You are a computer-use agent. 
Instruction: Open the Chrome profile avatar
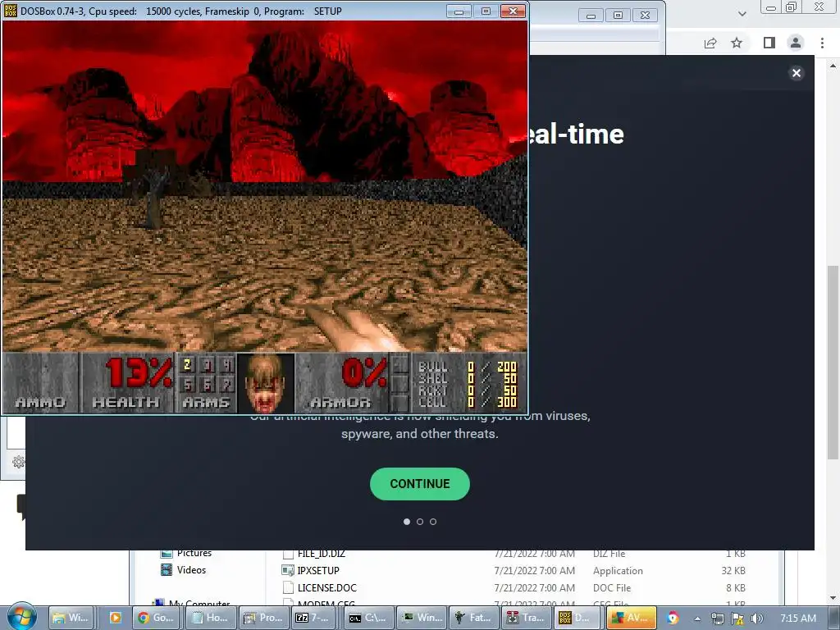(796, 43)
